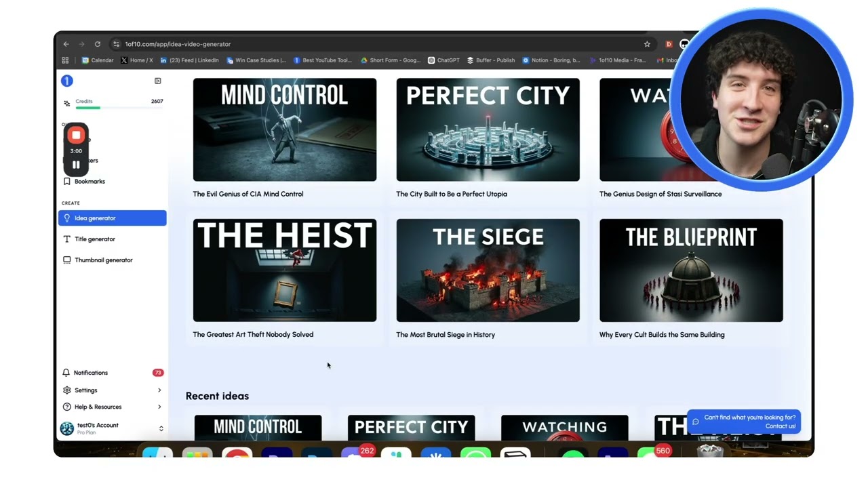Bookmark this page with the star icon
Image resolution: width=868 pixels, height=488 pixels.
(x=647, y=44)
